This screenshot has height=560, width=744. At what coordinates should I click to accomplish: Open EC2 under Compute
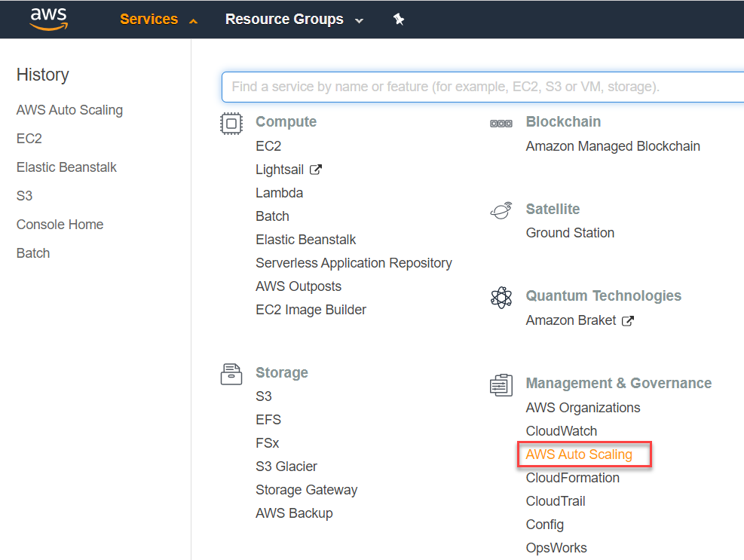(x=268, y=146)
